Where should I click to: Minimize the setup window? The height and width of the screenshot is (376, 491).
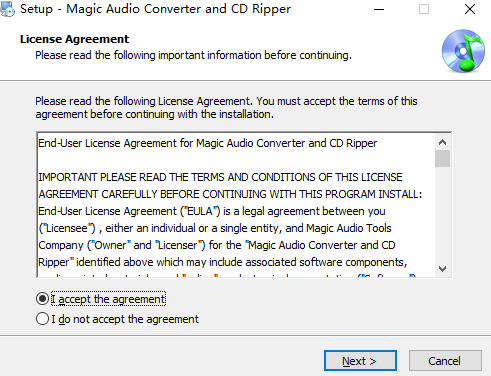tap(379, 9)
